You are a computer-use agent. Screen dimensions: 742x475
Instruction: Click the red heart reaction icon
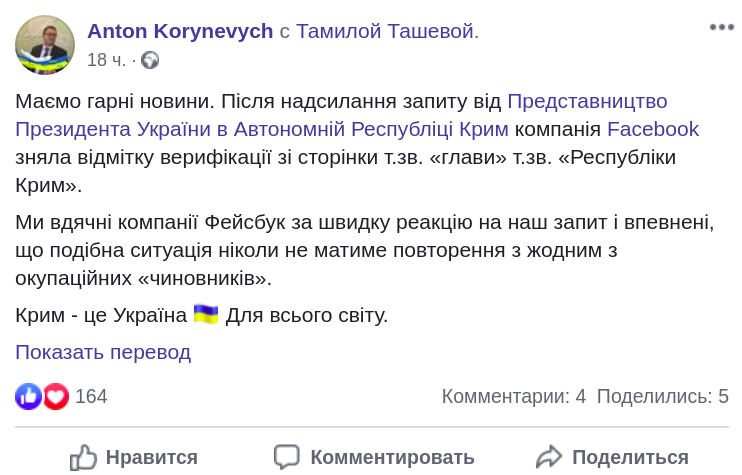pyautogui.click(x=56, y=396)
